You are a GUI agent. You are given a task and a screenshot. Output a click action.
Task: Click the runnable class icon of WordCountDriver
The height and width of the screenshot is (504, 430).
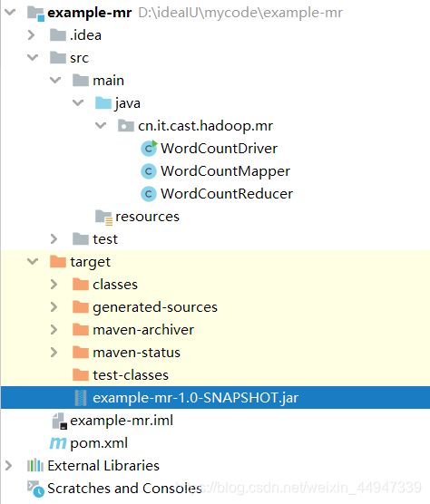coord(149,148)
